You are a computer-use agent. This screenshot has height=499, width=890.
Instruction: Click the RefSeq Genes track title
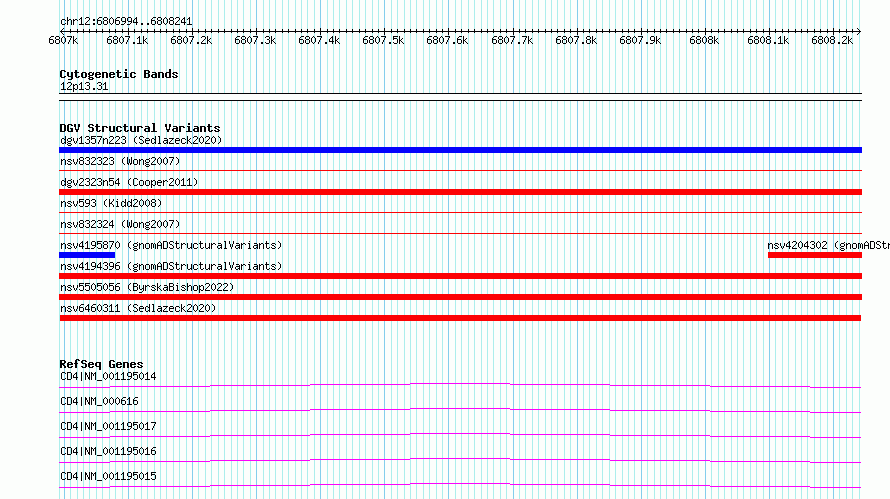click(x=101, y=364)
